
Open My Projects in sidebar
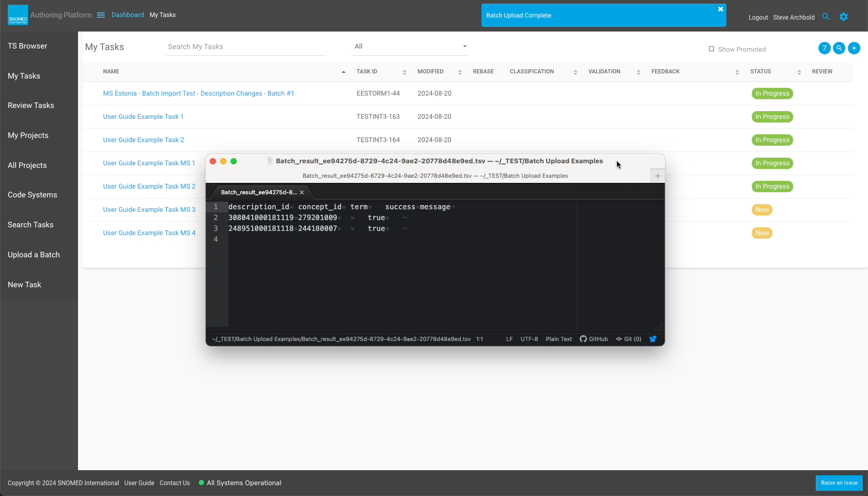[x=28, y=135]
